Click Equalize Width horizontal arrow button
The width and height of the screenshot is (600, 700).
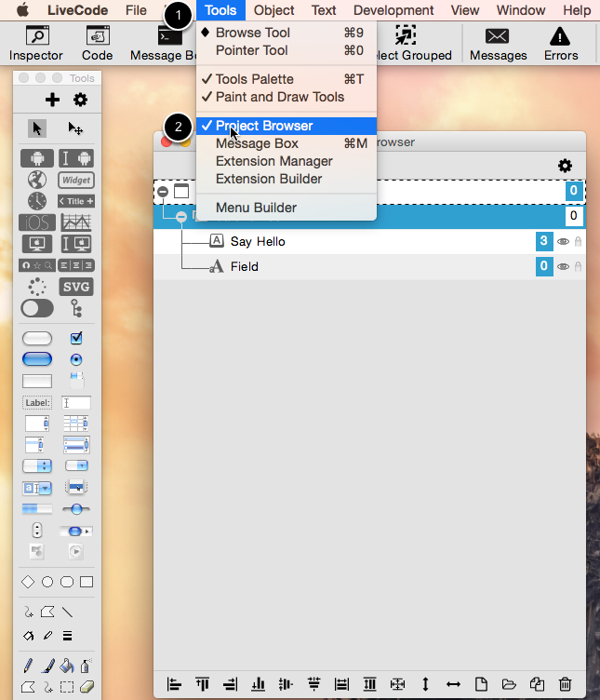pyautogui.click(x=453, y=684)
